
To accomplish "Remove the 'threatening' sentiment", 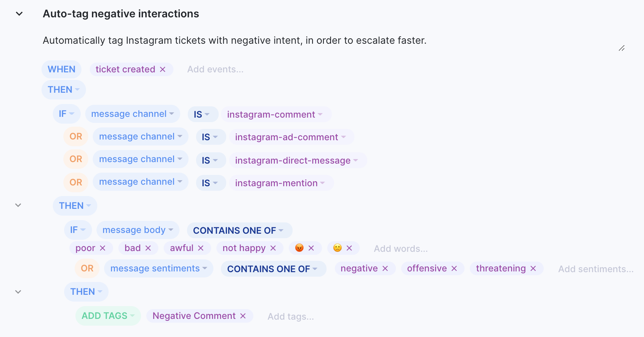I will [x=533, y=268].
